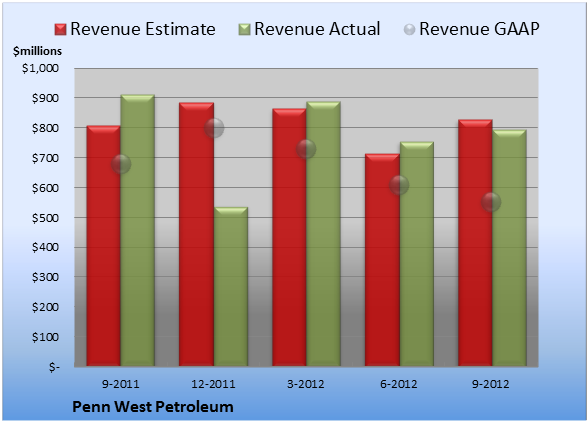
Task: Click the $100 axis value
Action: [45, 337]
